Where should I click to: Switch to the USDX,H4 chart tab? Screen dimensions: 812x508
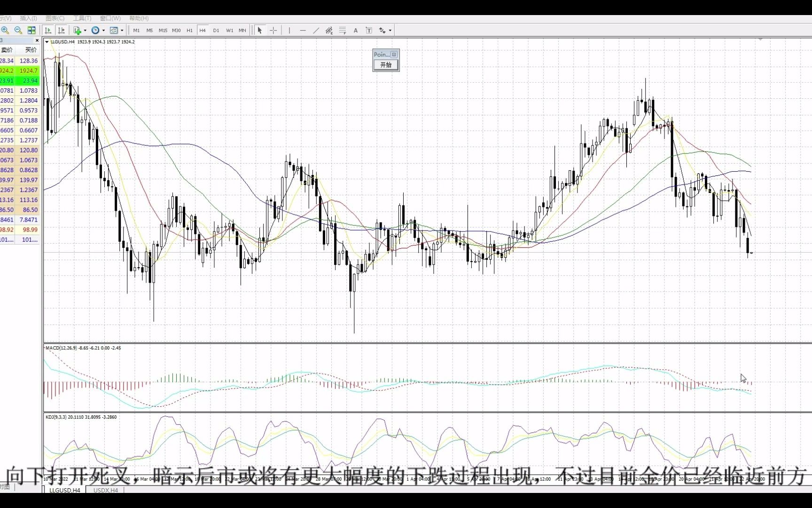[106, 490]
